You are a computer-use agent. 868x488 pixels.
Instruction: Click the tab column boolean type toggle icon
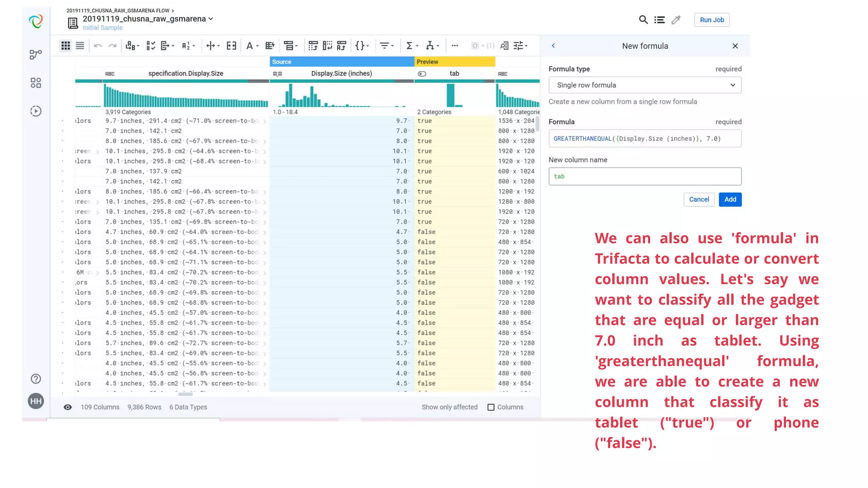422,74
